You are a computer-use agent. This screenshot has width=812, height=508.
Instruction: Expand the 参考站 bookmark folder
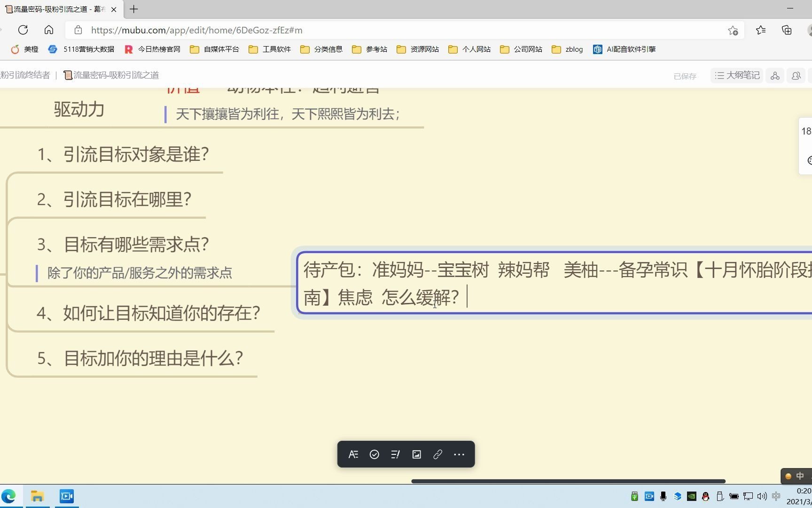point(370,49)
